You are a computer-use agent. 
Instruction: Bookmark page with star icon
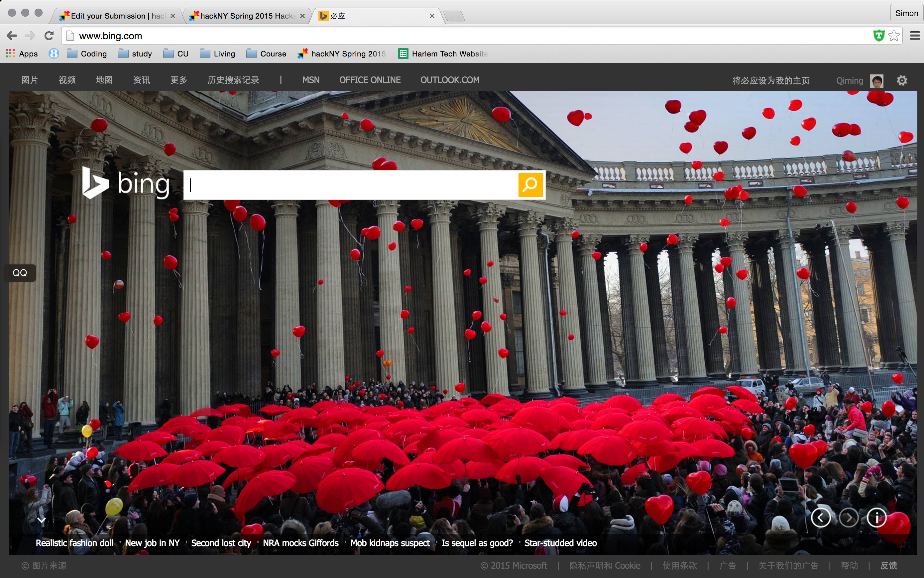[894, 36]
